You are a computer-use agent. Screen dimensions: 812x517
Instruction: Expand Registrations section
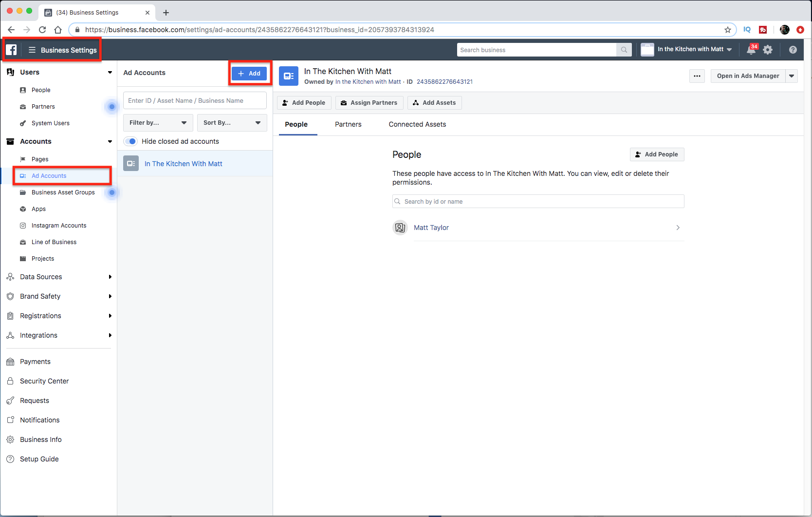pos(110,316)
